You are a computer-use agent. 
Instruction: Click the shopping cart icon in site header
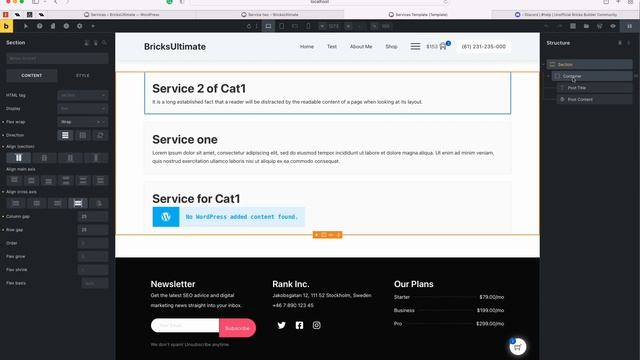(443, 47)
